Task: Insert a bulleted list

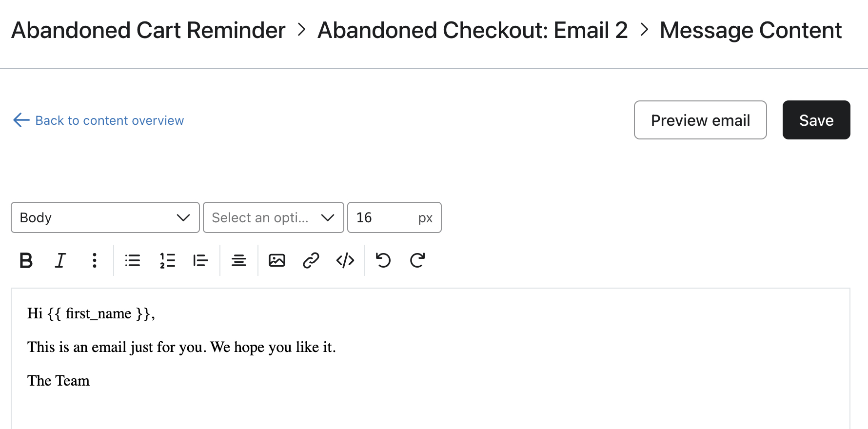Action: (x=132, y=260)
